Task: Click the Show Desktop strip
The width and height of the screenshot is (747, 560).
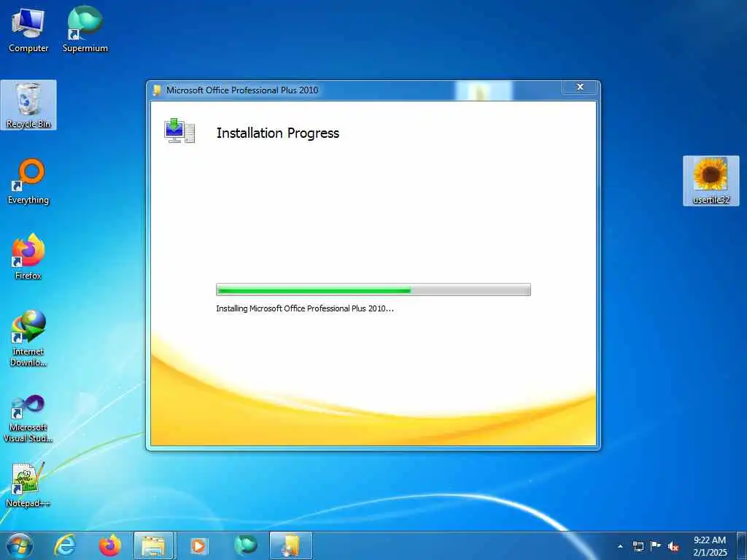Action: [742, 545]
